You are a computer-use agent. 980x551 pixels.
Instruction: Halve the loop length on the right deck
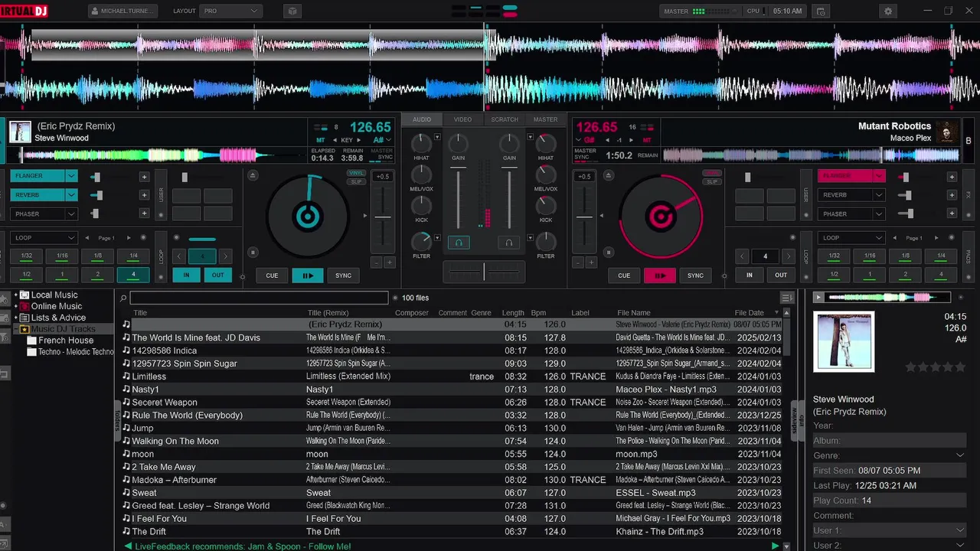(742, 256)
